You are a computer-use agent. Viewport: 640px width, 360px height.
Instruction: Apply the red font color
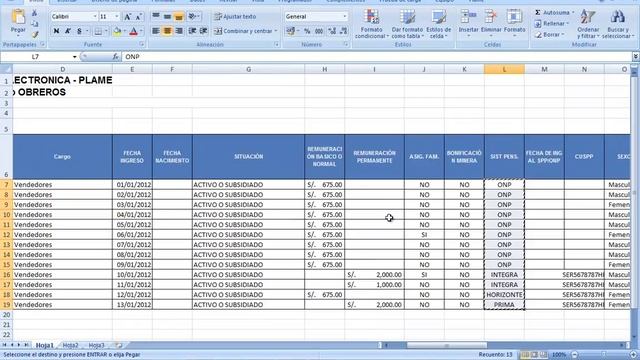click(133, 31)
